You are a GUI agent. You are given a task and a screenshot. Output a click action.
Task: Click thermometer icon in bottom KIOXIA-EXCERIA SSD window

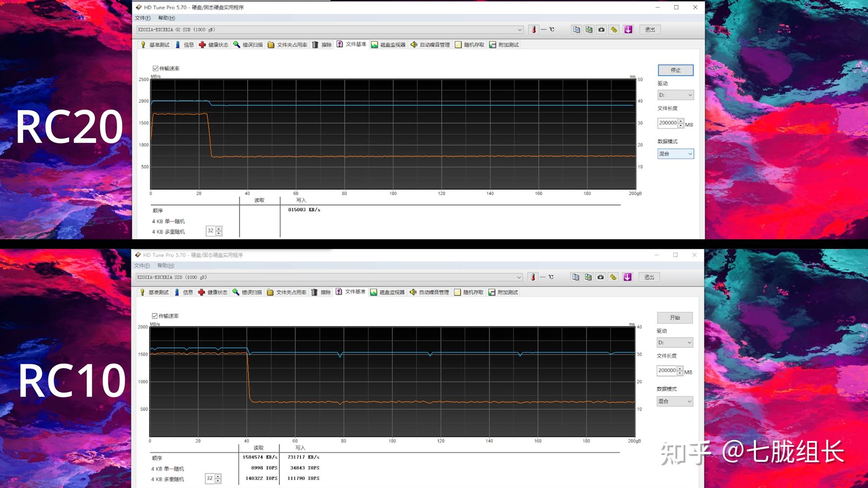coord(533,277)
